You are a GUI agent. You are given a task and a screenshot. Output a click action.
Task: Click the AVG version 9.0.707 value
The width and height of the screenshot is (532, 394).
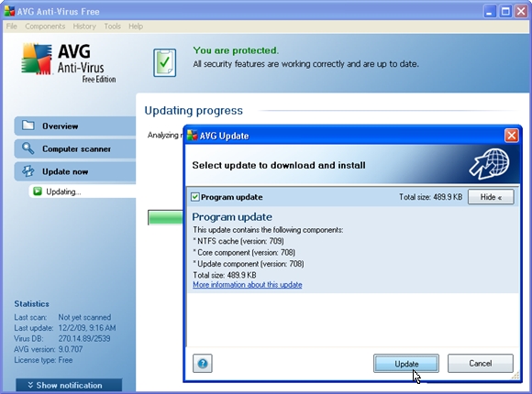click(71, 349)
